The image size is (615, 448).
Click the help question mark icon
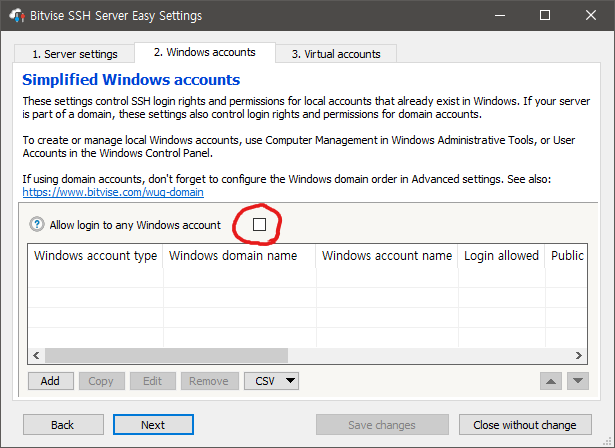pos(37,225)
